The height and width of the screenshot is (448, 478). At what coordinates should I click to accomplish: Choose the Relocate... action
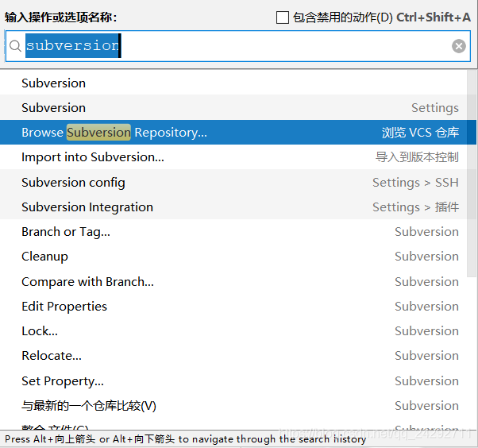pyautogui.click(x=233, y=356)
